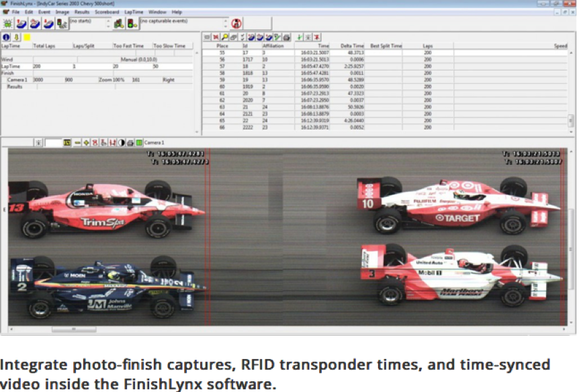Click the Too Slow Time column header
581x392 pixels.
click(173, 46)
